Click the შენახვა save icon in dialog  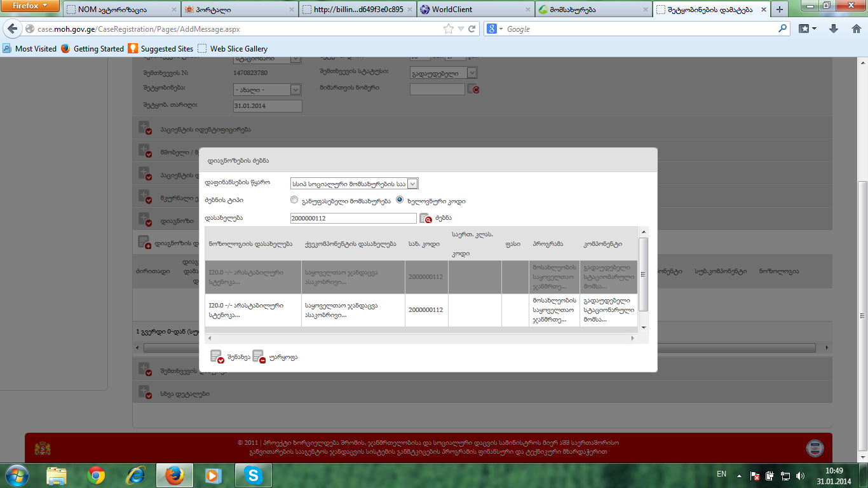[x=217, y=356]
